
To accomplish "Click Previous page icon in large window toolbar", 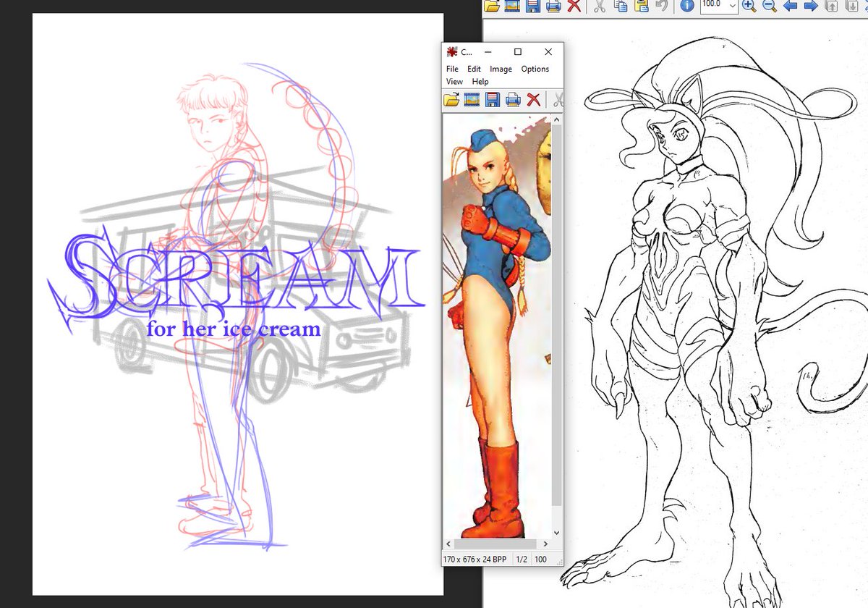I will (x=833, y=5).
